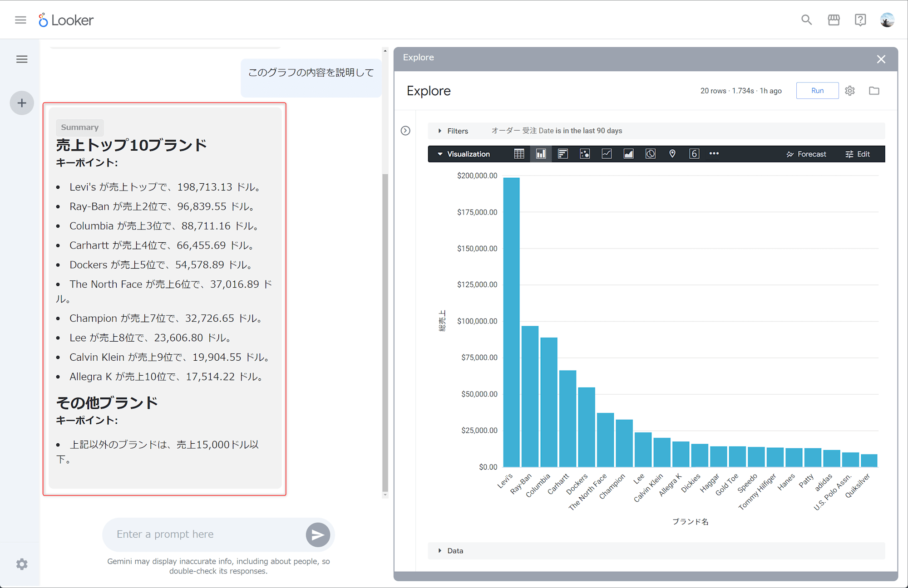Image resolution: width=908 pixels, height=588 pixels.
Task: Click the filter text 'is in the last 90 days'
Action: point(589,131)
